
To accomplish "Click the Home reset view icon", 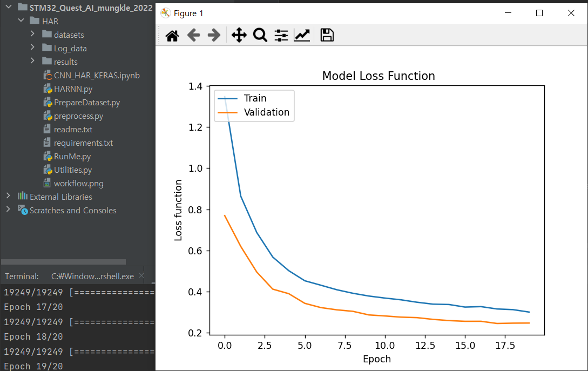I will coord(172,36).
